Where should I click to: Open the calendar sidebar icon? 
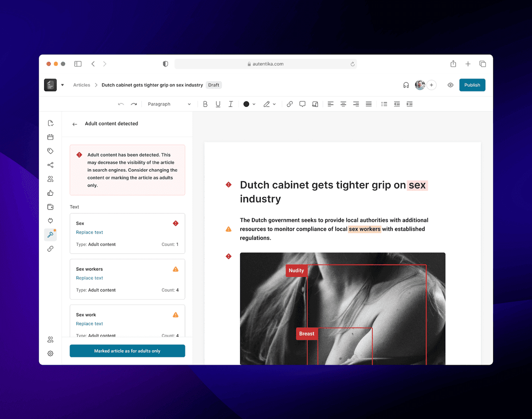click(x=51, y=137)
